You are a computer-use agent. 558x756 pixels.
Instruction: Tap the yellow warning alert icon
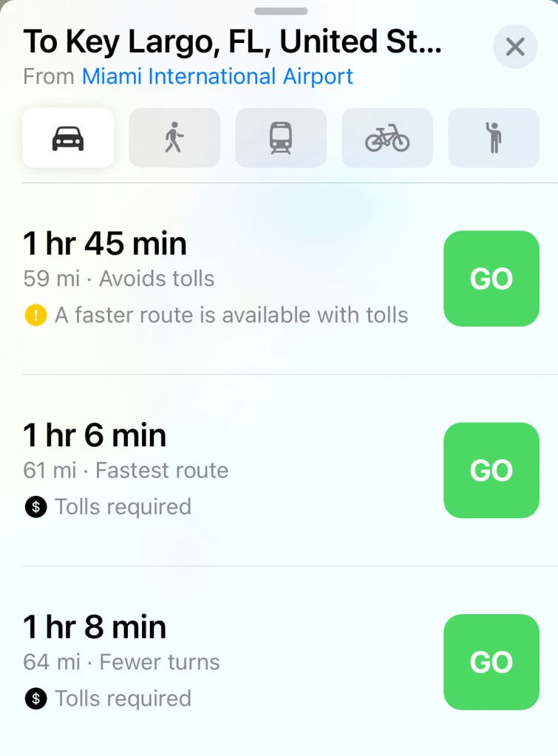35,316
